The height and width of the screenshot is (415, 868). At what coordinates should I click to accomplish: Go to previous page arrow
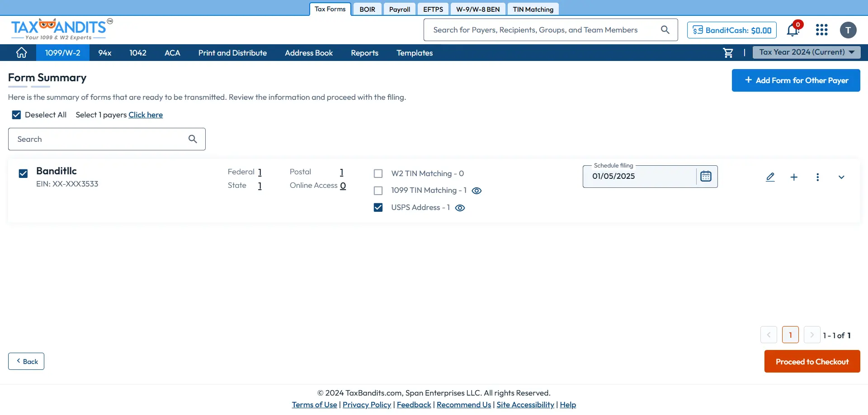pyautogui.click(x=769, y=335)
